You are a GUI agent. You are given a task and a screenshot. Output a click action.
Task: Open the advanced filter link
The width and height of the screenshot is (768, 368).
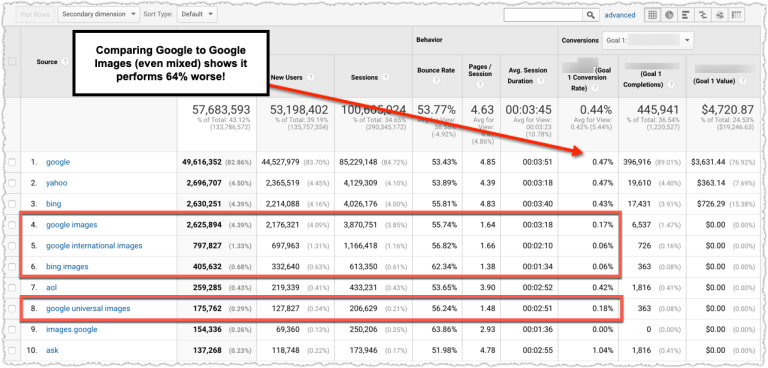coord(620,15)
